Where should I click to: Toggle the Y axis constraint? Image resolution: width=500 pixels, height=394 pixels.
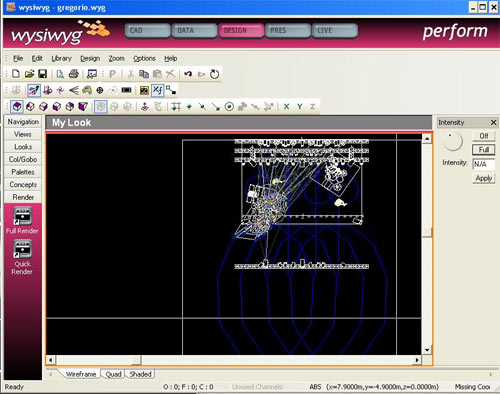pos(300,107)
